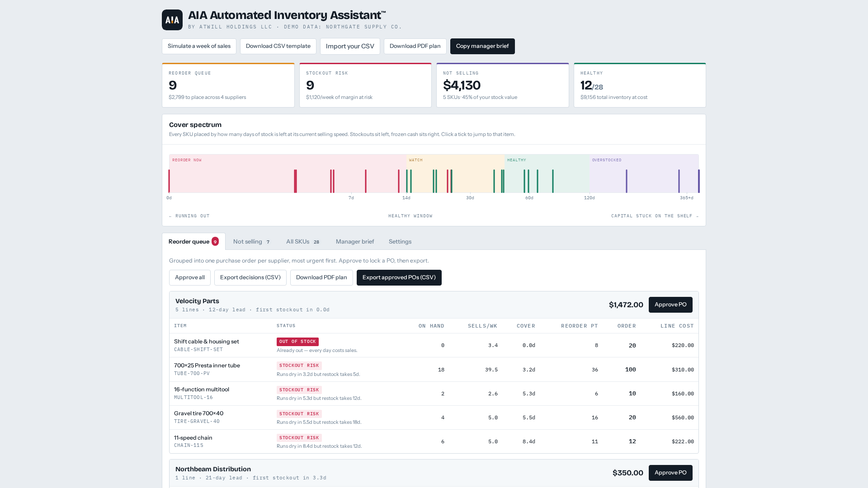Click the $220.00 line cost
Viewport: 868px width, 488px height.
tap(683, 345)
